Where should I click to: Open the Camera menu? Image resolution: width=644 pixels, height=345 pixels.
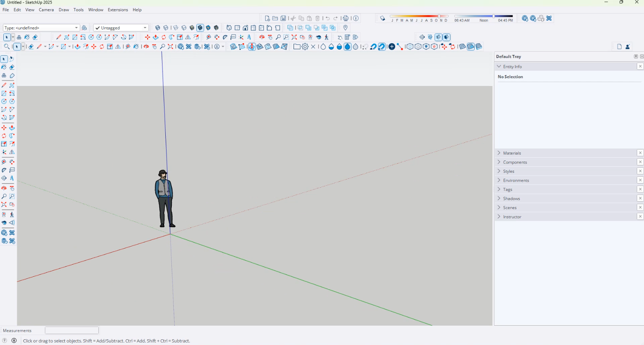(46, 10)
